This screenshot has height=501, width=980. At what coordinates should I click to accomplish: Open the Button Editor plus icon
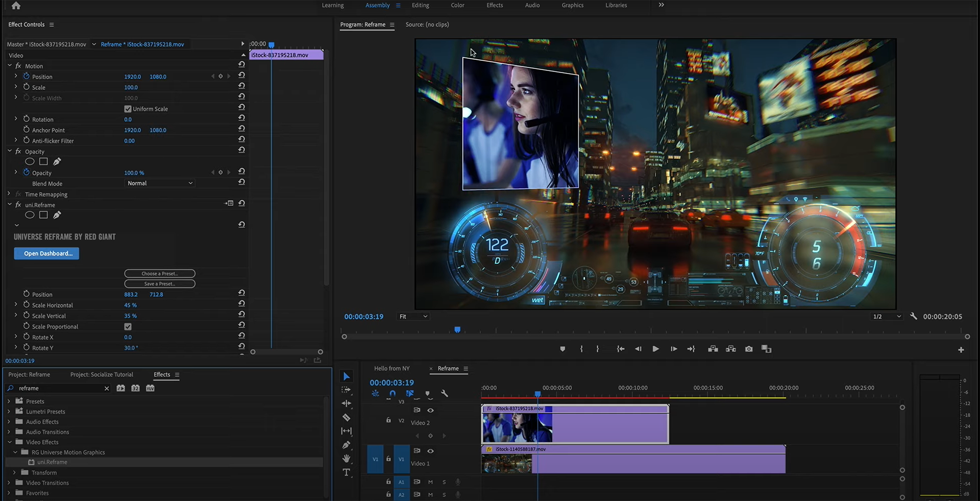click(x=961, y=350)
